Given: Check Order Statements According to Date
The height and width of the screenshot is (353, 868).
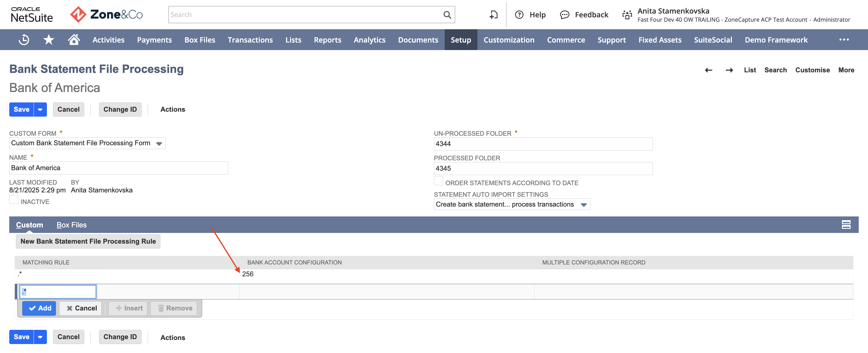Looking at the screenshot, I should 438,181.
